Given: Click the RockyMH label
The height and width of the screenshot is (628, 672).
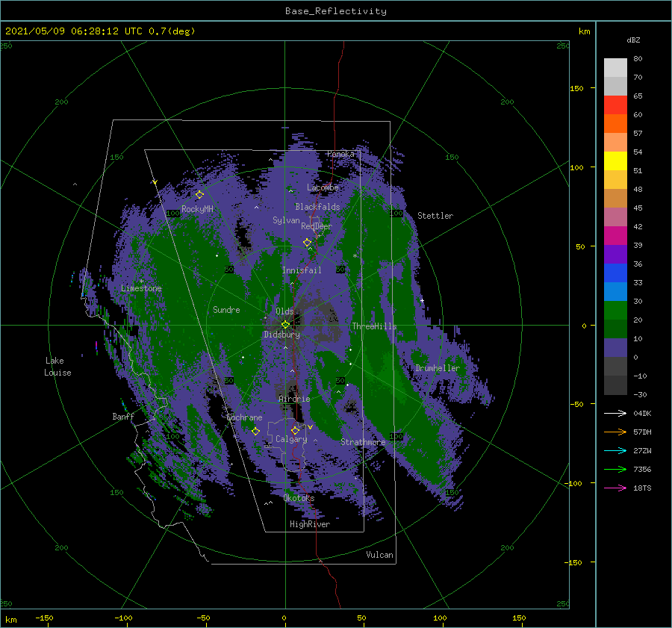Looking at the screenshot, I should pos(197,209).
